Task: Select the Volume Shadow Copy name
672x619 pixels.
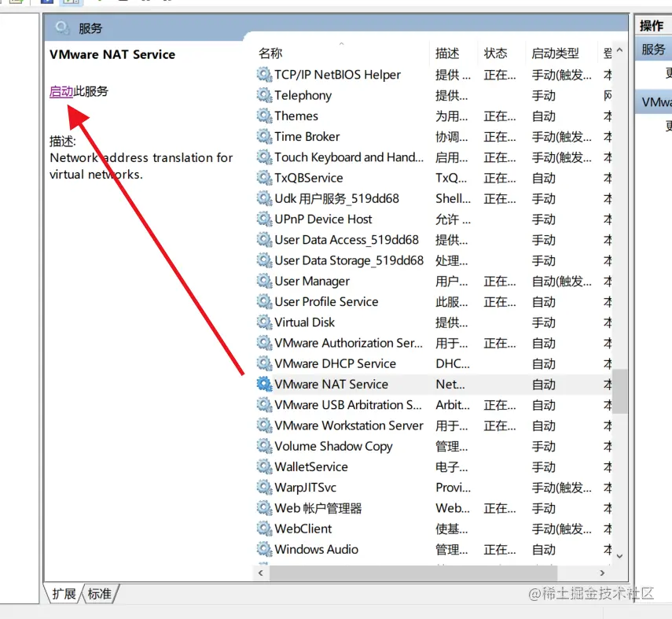Action: tap(333, 446)
